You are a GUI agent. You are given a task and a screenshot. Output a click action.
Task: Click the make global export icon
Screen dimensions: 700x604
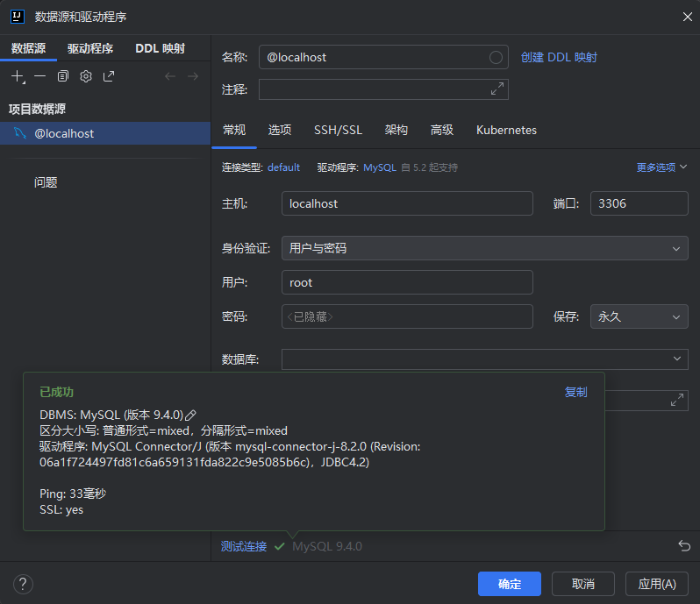pyautogui.click(x=109, y=76)
